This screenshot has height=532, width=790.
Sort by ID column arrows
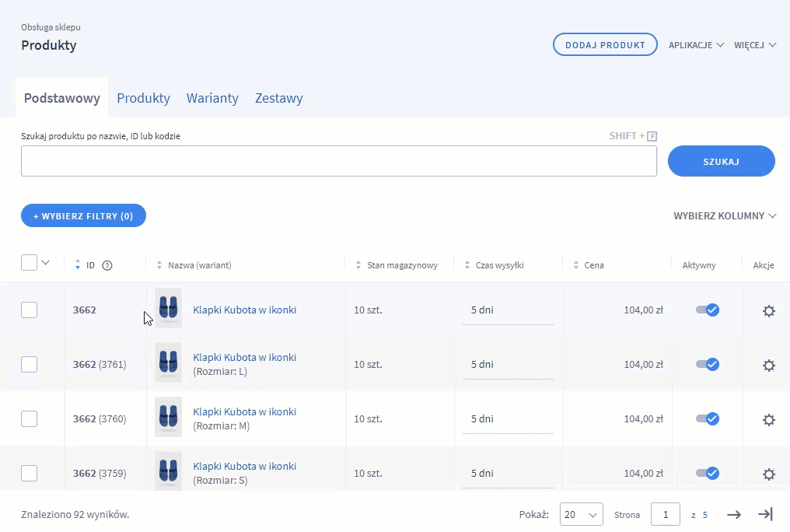tap(78, 265)
